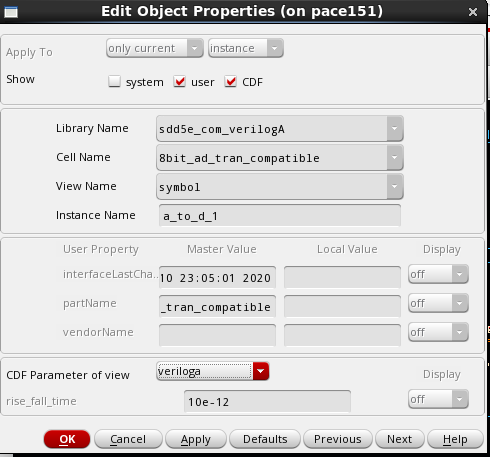Screen dimensions: 490x457
Task: Click the OK button
Action: tap(67, 439)
